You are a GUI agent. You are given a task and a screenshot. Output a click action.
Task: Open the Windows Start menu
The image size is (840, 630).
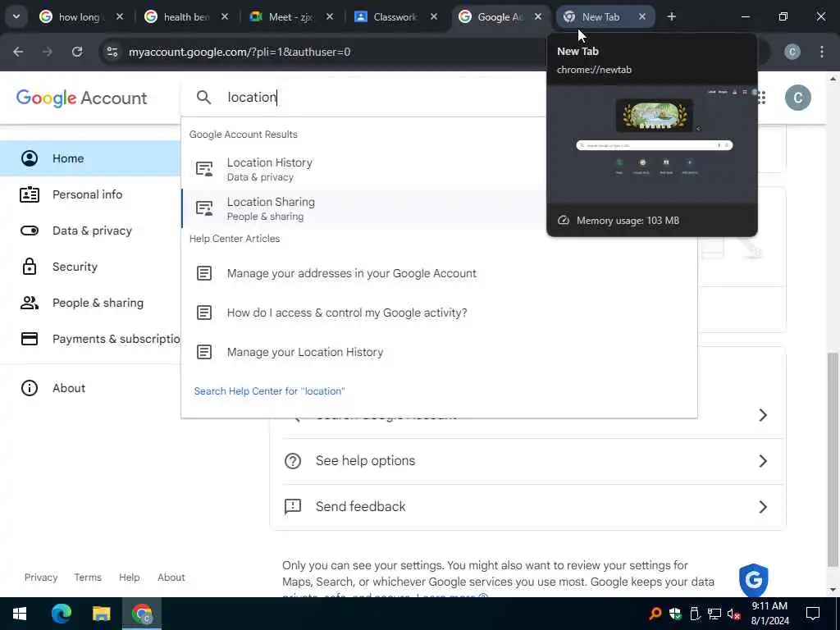click(x=20, y=614)
